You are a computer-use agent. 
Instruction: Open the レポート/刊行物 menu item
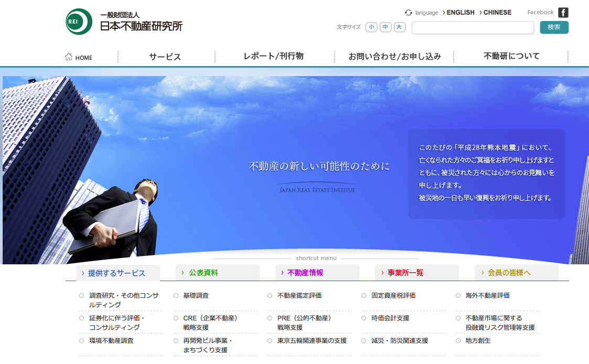(x=274, y=56)
